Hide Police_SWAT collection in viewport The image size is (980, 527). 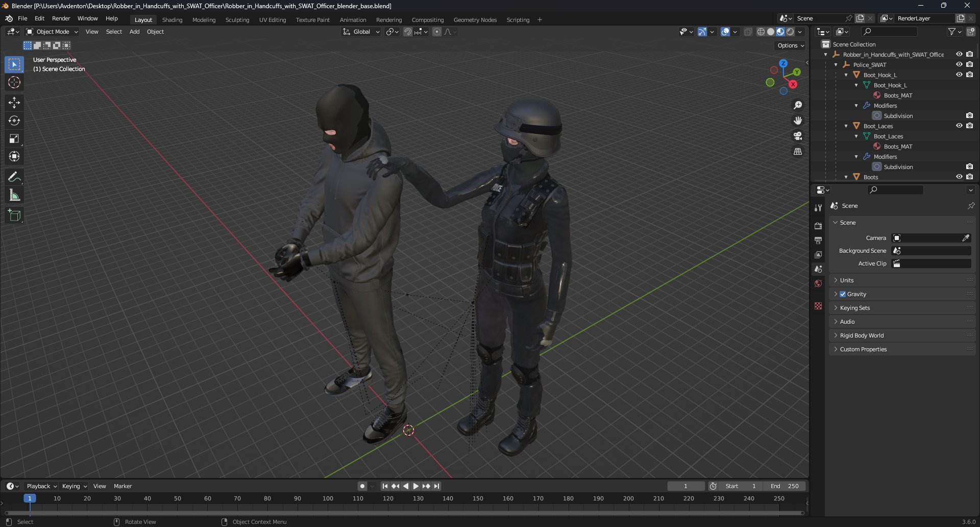[959, 64]
